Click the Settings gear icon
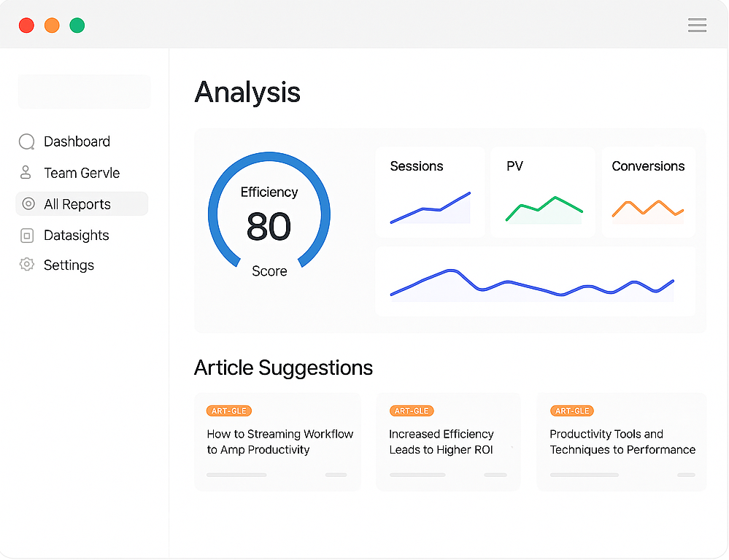The width and height of the screenshot is (729, 560). pyautogui.click(x=27, y=265)
